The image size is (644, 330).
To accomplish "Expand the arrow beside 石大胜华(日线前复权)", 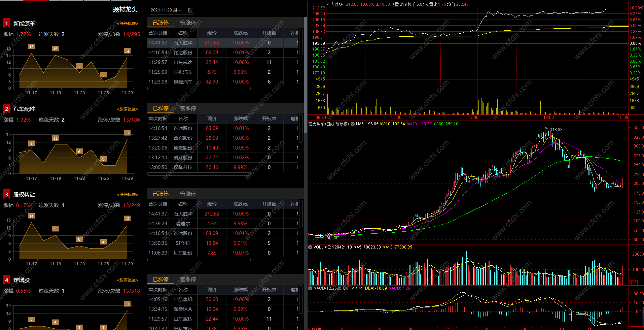I will click(352, 124).
